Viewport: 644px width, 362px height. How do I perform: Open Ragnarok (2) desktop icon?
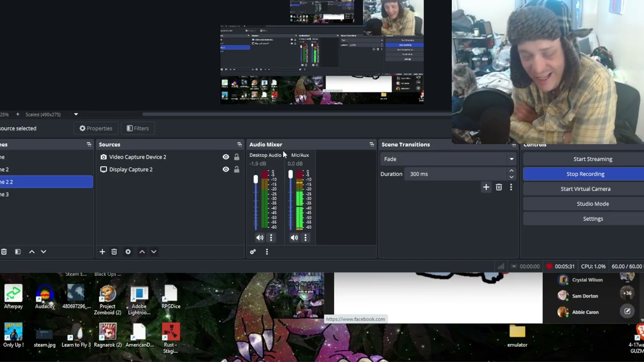[108, 335]
